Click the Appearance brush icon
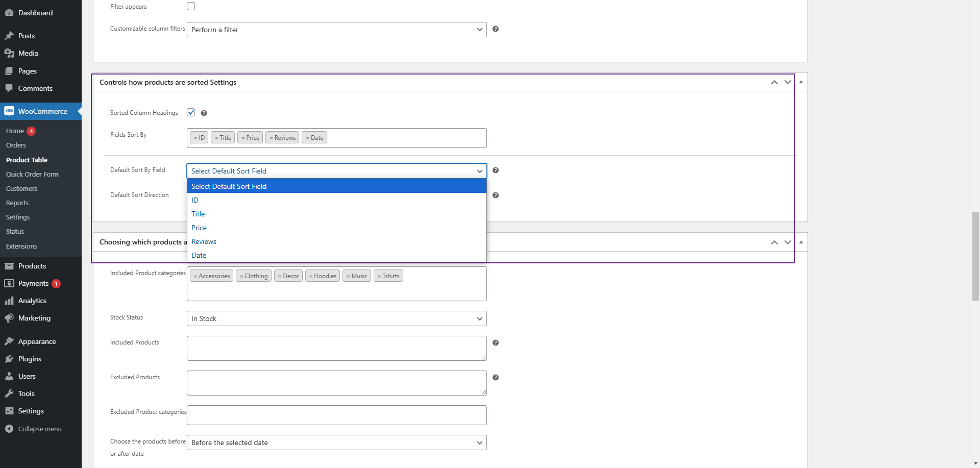The width and height of the screenshot is (980, 468). coord(9,341)
